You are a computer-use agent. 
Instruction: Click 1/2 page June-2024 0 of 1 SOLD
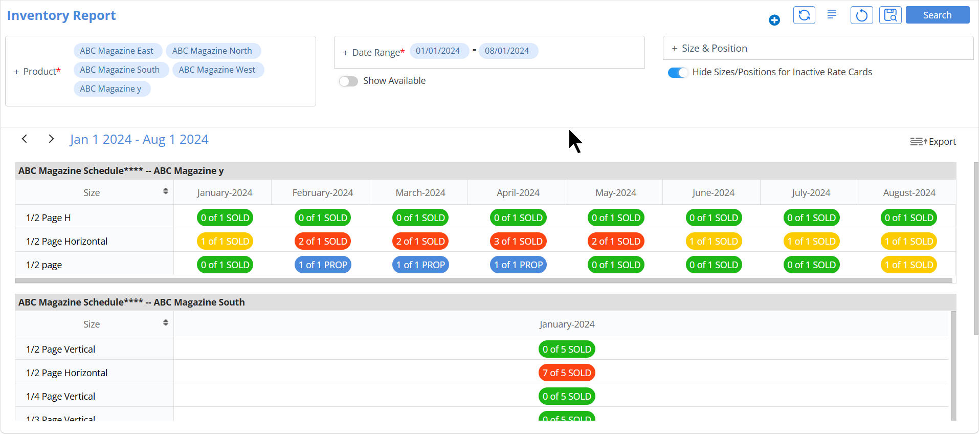coord(714,265)
